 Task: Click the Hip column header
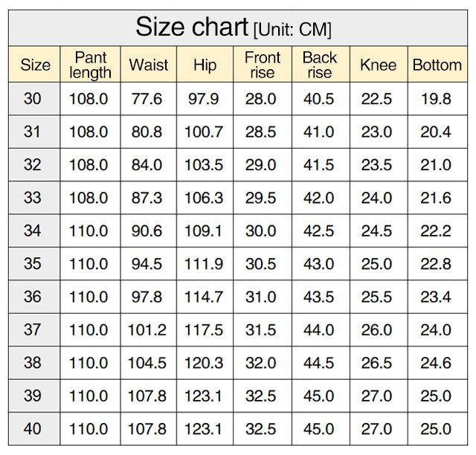(x=205, y=65)
